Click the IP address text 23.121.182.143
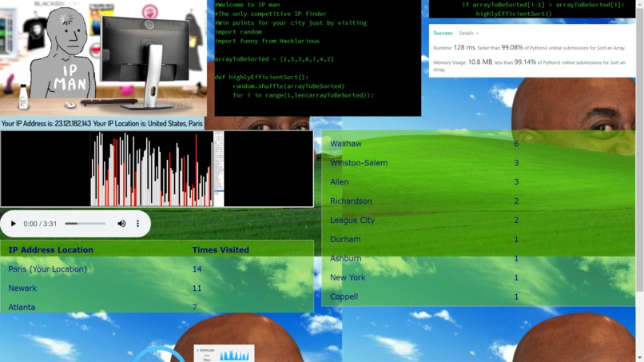This screenshot has width=644, height=362. coord(73,123)
